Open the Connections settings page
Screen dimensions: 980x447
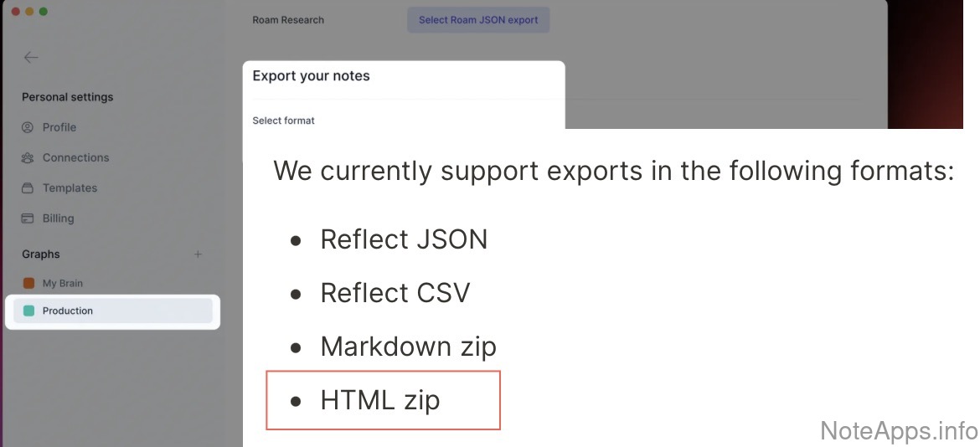75,157
